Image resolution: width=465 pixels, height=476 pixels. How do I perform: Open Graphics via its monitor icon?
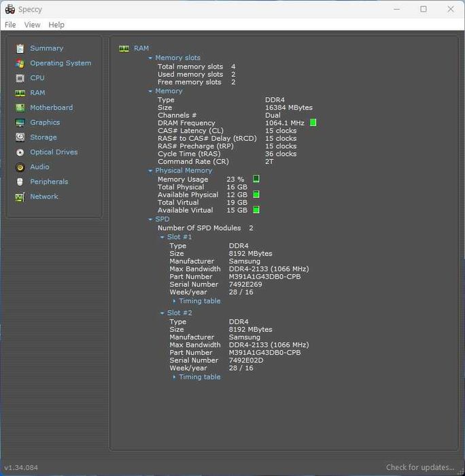pos(20,122)
